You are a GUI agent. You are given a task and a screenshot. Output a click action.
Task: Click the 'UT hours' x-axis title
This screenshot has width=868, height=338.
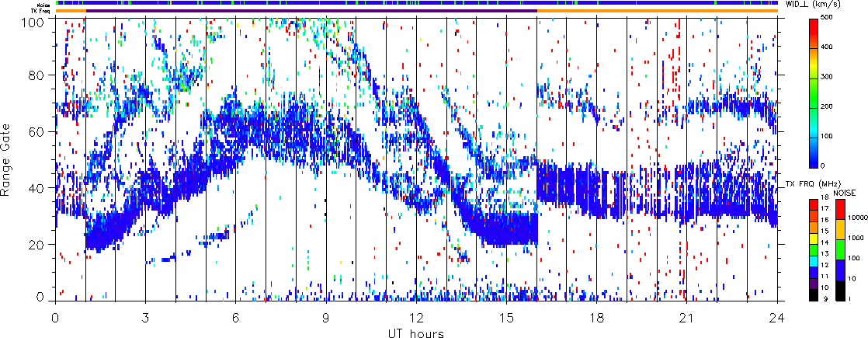coord(415,333)
